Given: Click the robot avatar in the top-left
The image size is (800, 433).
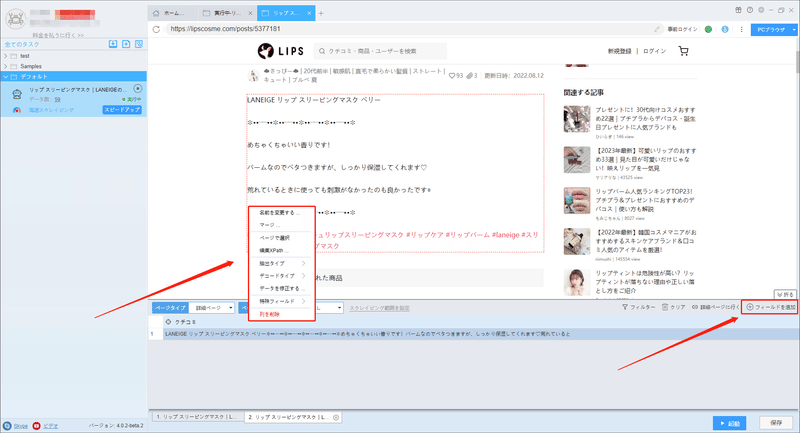Looking at the screenshot, I should click(x=15, y=19).
